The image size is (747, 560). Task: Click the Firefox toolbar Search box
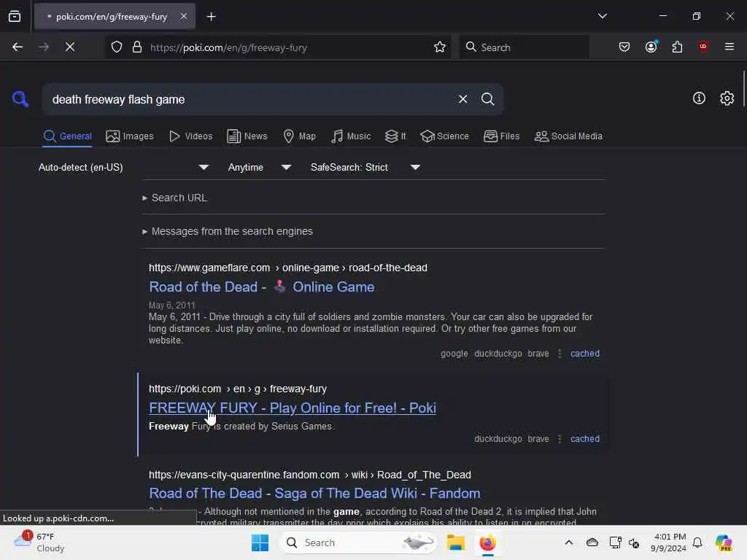click(x=524, y=47)
